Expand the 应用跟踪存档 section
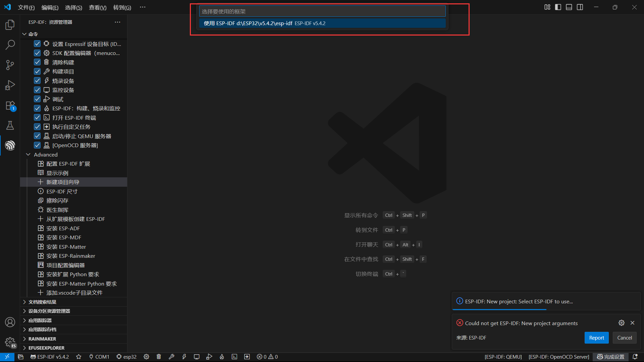Screen dimensions: 644x362 pyautogui.click(x=74, y=329)
